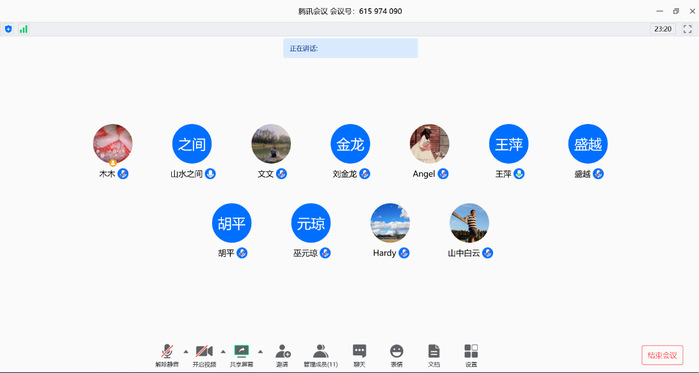Select the blue 王萍 circle avatar

click(509, 143)
